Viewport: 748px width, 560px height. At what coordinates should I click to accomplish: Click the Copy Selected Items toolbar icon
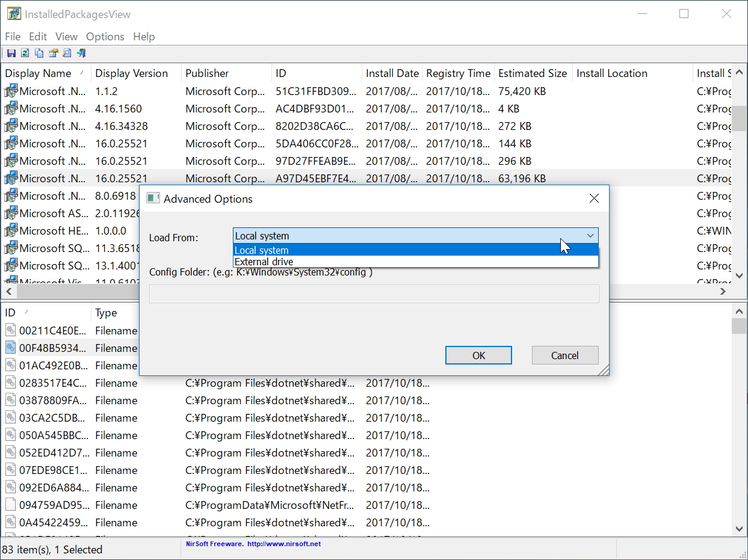click(39, 53)
